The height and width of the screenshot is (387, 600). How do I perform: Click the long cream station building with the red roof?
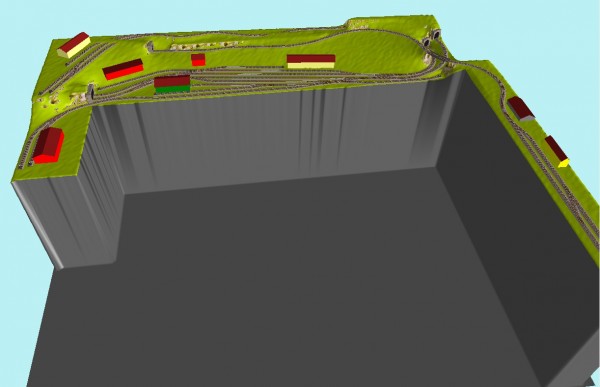(x=311, y=62)
